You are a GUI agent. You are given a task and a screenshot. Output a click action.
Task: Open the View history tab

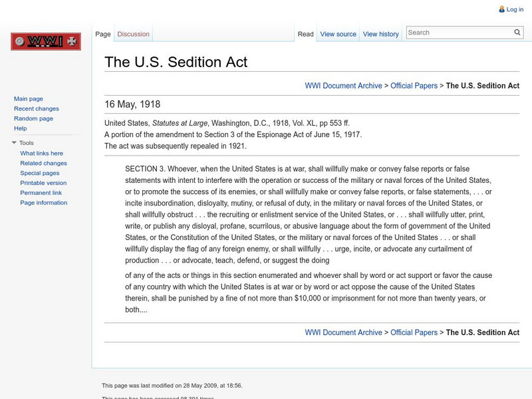(380, 34)
